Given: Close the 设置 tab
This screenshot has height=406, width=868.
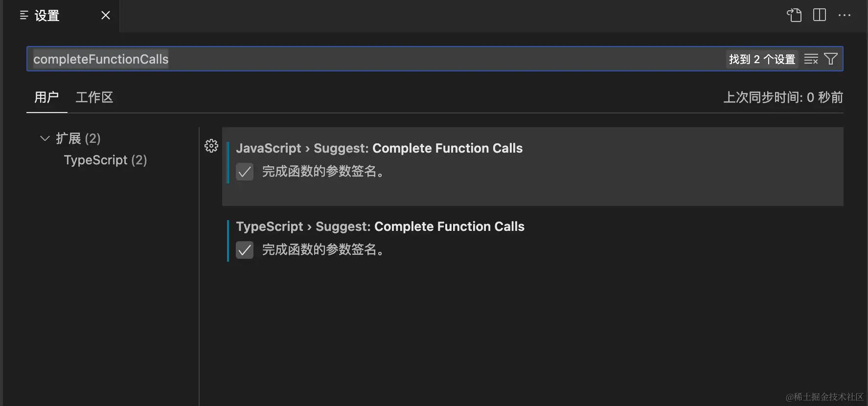Looking at the screenshot, I should [106, 16].
